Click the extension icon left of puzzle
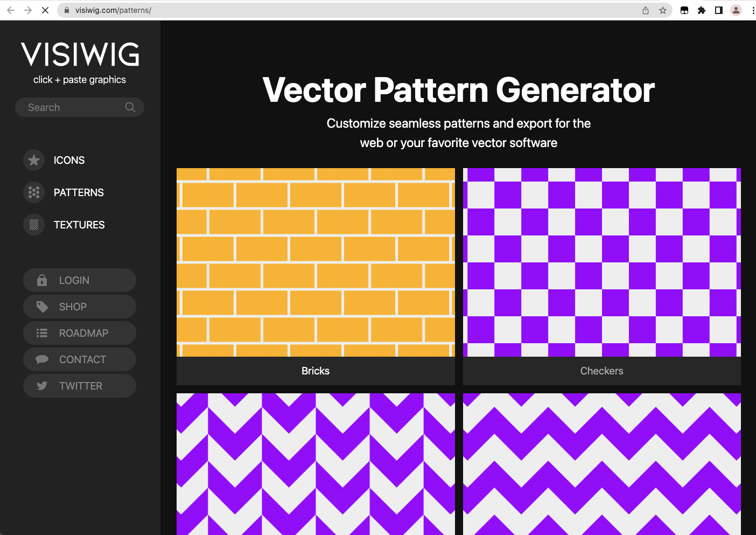The height and width of the screenshot is (535, 756). coord(684,10)
